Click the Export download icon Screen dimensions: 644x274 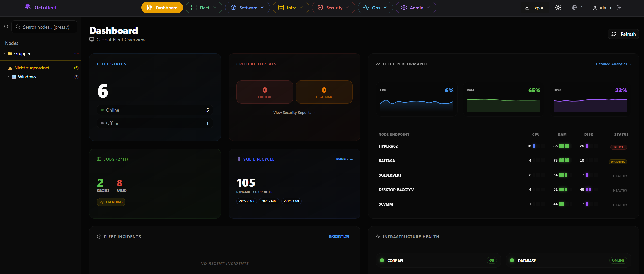point(527,8)
